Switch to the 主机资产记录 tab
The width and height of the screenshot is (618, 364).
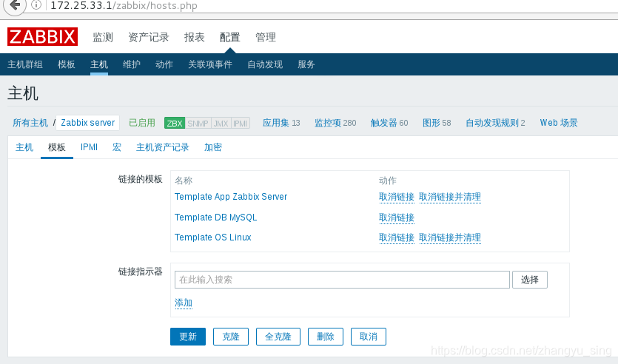(162, 147)
